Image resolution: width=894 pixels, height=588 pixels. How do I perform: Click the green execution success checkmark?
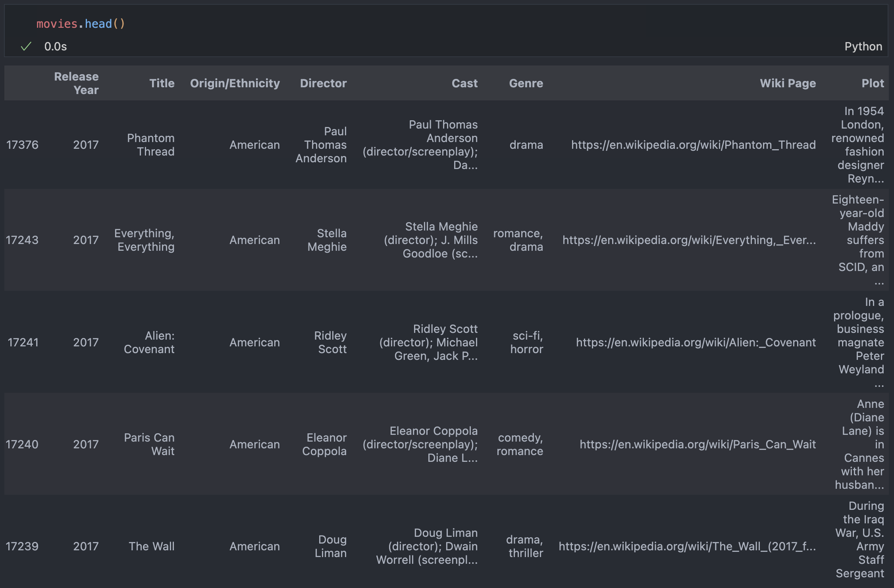pos(26,46)
